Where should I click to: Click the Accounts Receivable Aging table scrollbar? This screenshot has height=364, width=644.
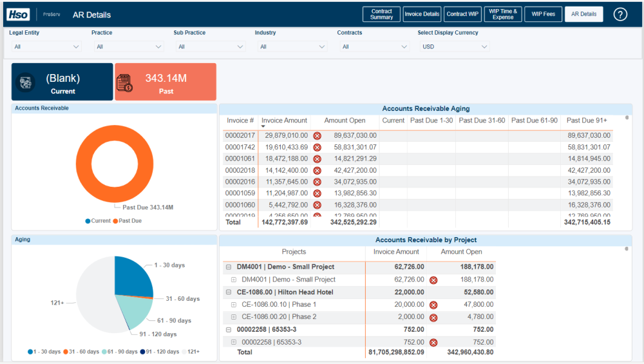[x=627, y=119]
